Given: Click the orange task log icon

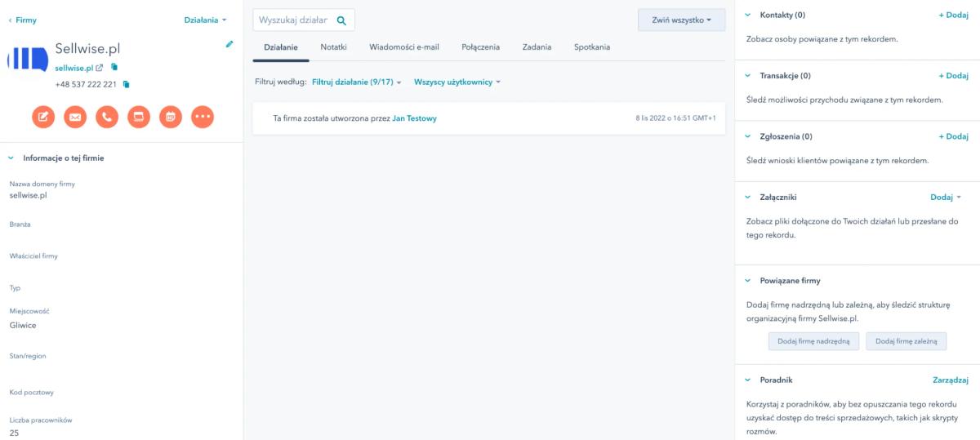Looking at the screenshot, I should pos(139,117).
